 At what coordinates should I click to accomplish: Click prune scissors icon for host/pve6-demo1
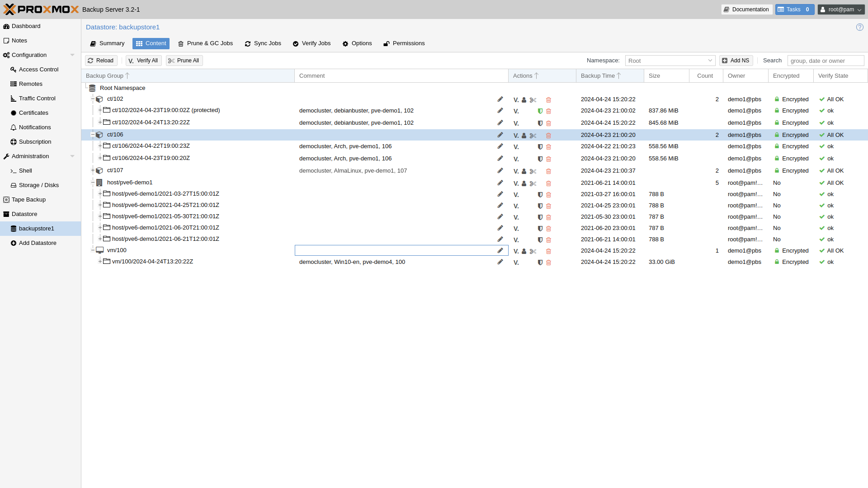(x=533, y=183)
